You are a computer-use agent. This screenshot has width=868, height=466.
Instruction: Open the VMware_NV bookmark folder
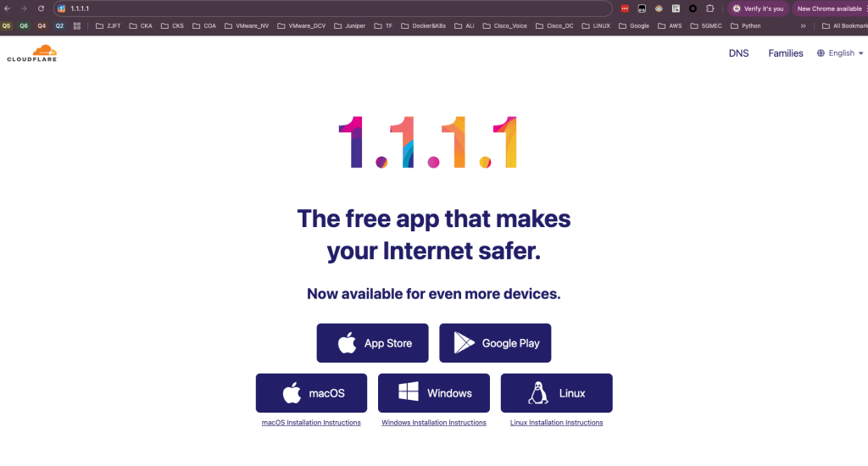point(247,26)
